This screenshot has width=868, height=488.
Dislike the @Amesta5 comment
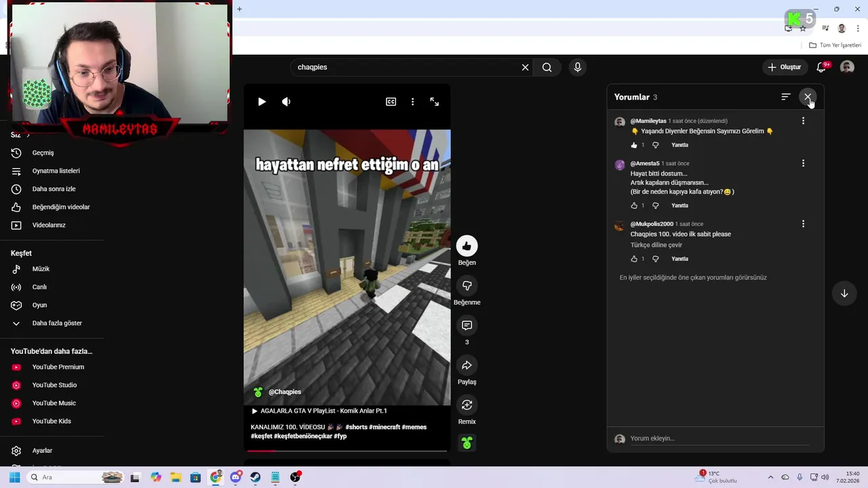[x=655, y=205]
